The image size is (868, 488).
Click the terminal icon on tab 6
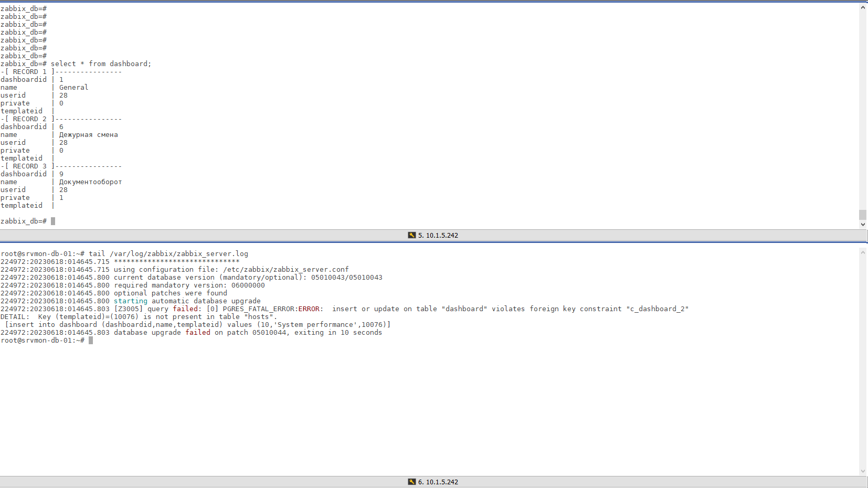pos(412,482)
